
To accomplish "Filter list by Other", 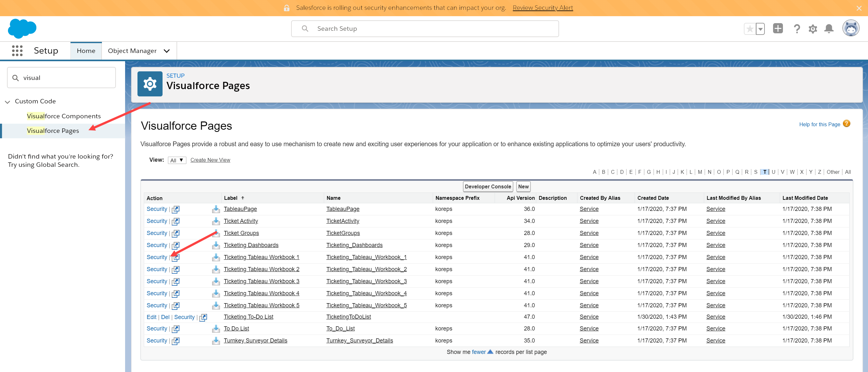I will tap(833, 172).
